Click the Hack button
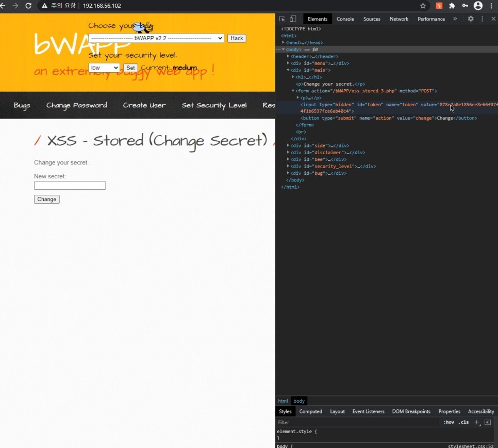Viewport: 498px width, 448px height. pyautogui.click(x=237, y=38)
